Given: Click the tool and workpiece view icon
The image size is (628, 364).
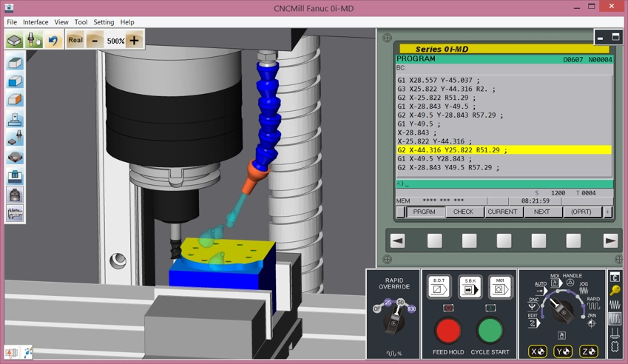Looking at the screenshot, I should tap(15, 138).
